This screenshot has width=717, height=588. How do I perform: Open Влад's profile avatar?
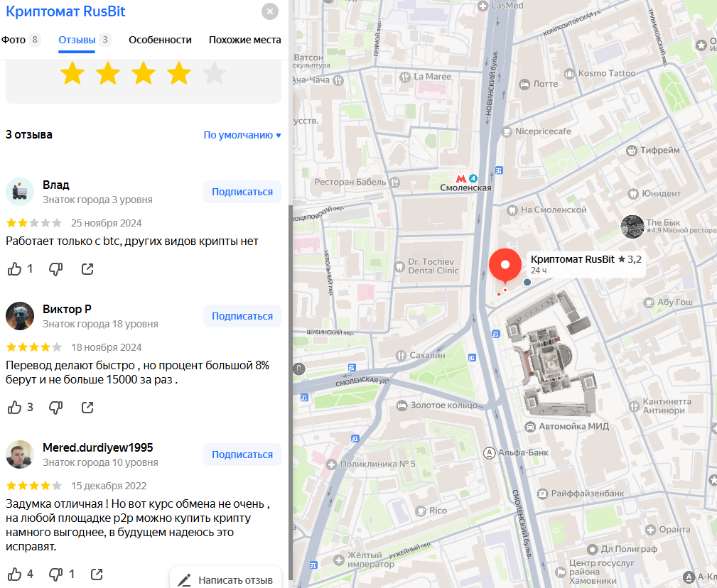[x=20, y=192]
